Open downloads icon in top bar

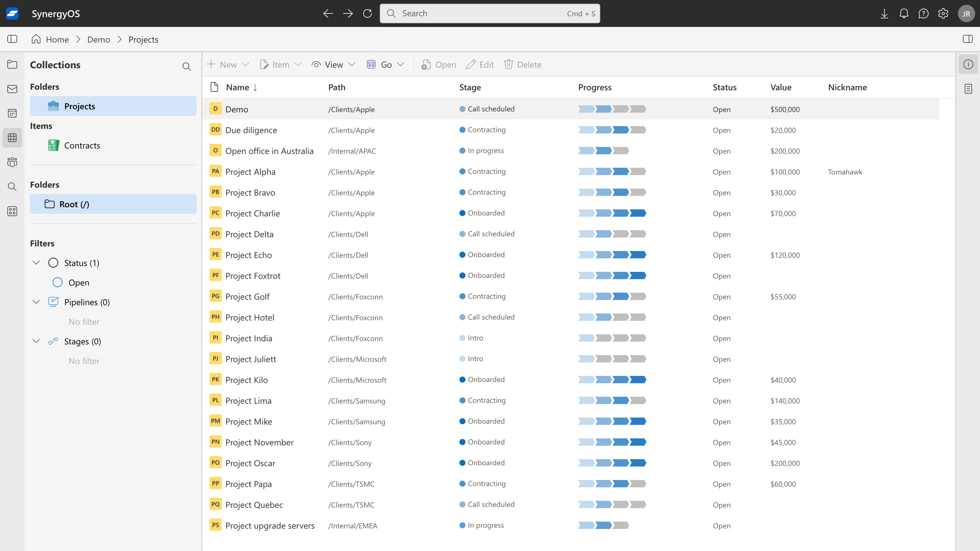click(x=884, y=14)
